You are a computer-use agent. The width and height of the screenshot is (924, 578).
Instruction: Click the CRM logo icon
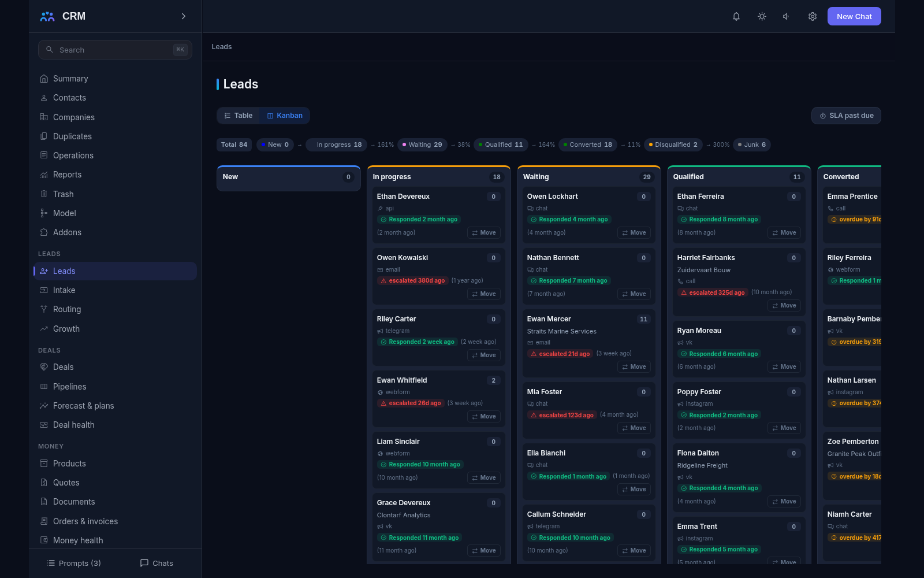(47, 16)
